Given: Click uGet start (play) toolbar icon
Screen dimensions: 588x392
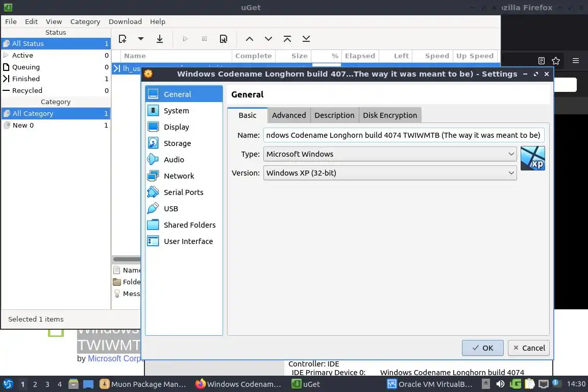Looking at the screenshot, I should coord(185,39).
